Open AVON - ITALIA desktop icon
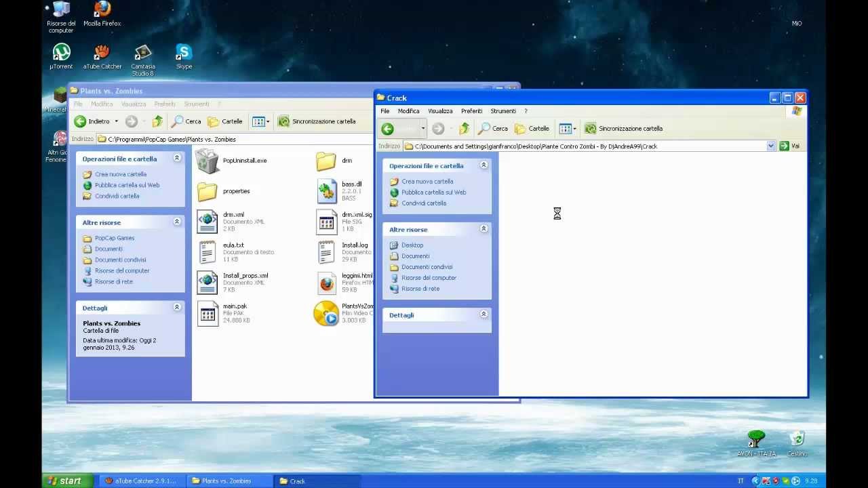Screen dimensions: 868x488 [x=756, y=443]
